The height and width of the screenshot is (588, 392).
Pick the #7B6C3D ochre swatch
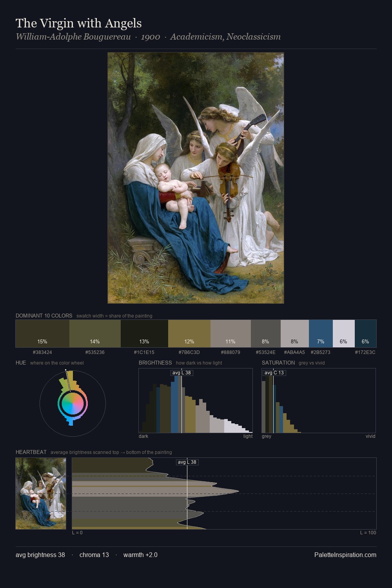[x=189, y=334]
